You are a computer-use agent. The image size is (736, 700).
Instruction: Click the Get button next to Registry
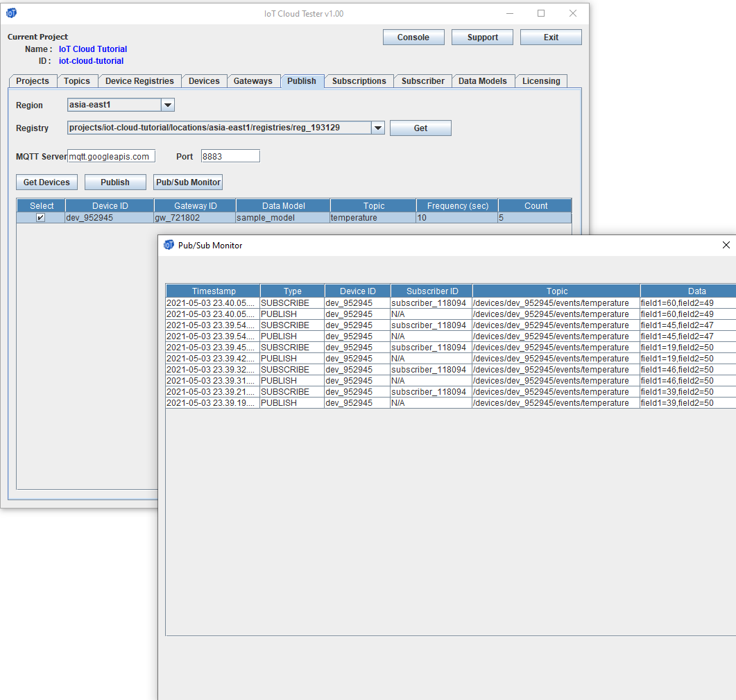[420, 128]
